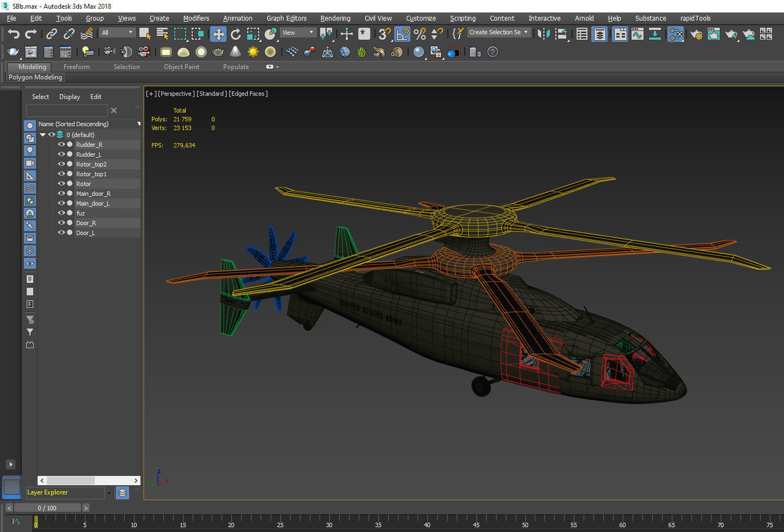Choose the Rectangular Selection Region icon
Image resolution: width=784 pixels, height=532 pixels.
180,34
